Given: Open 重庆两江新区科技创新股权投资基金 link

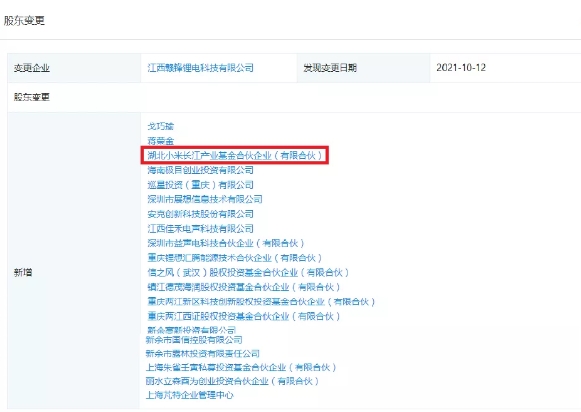Looking at the screenshot, I should [x=262, y=302].
